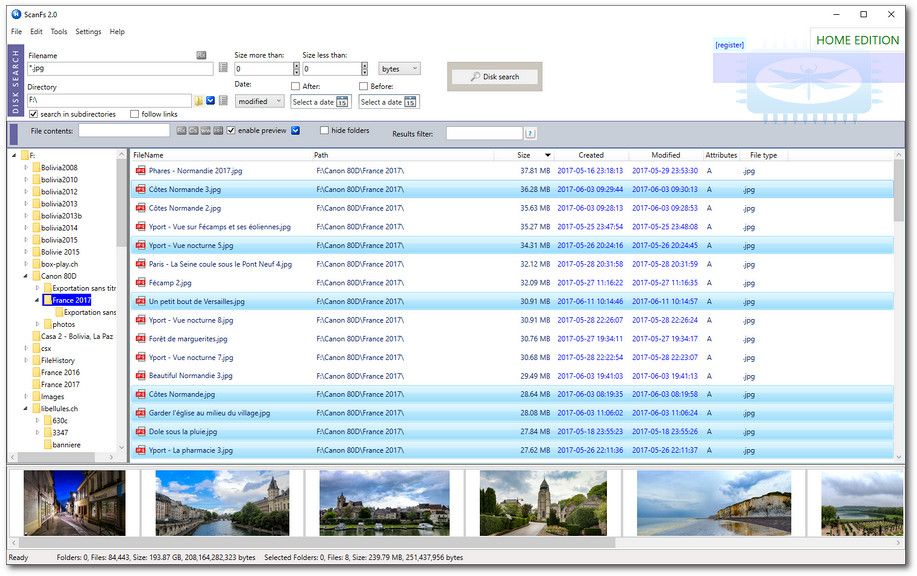Click the blue check icon beside Directory field
This screenshot has height=576, width=917.
(x=211, y=101)
